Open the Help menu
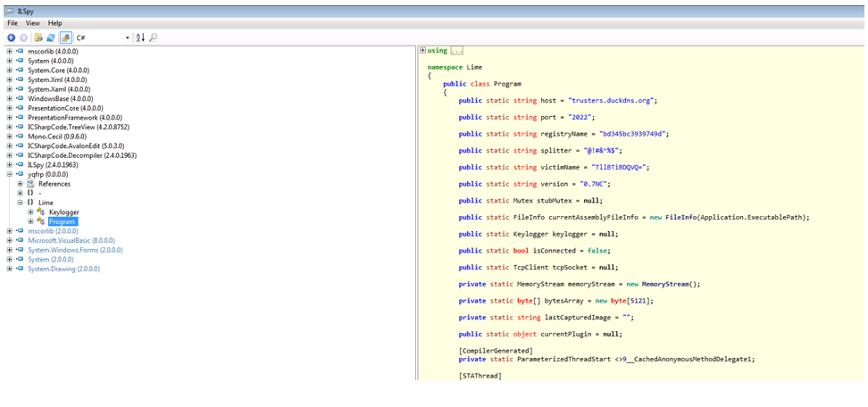868x407 pixels. [x=54, y=23]
